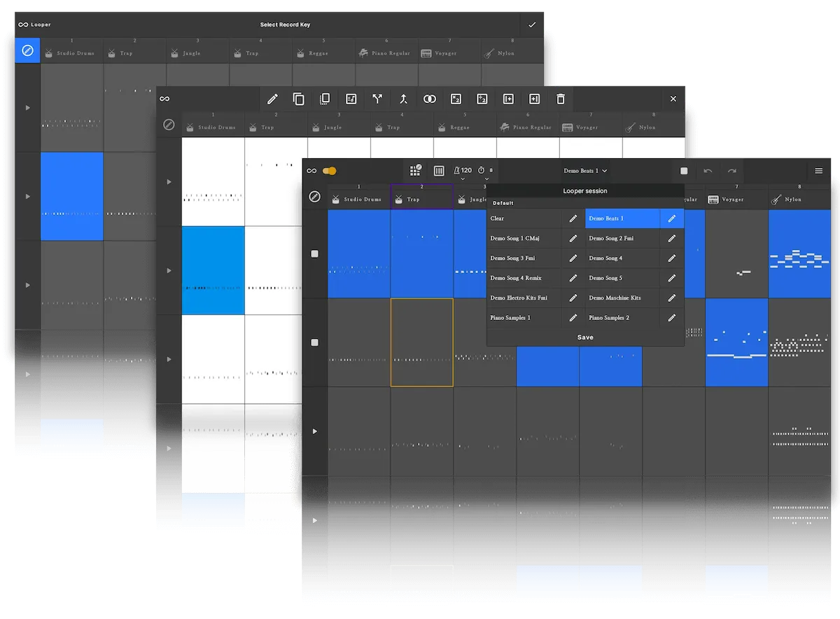This screenshot has height=619, width=840.
Task: Select the orange-outlined Trap clip in front window
Action: coord(422,342)
